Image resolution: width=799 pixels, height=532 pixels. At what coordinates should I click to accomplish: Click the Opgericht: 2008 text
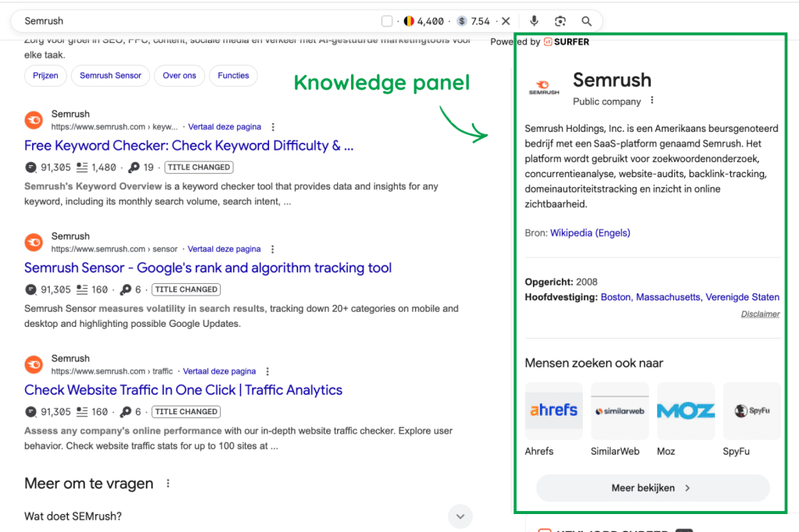(x=561, y=282)
